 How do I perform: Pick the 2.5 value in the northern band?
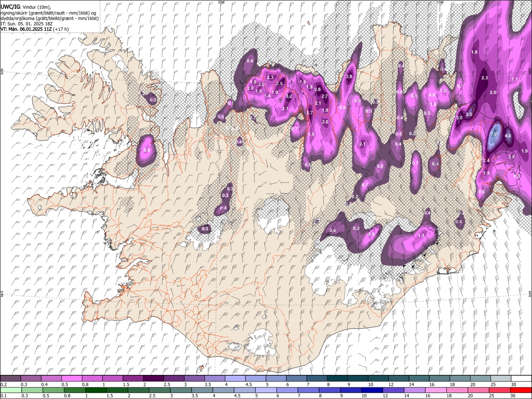click(279, 84)
